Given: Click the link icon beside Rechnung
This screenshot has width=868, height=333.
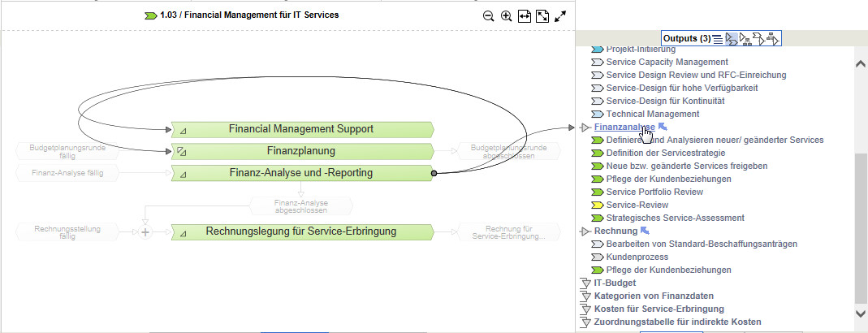Looking at the screenshot, I should pyautogui.click(x=646, y=231).
